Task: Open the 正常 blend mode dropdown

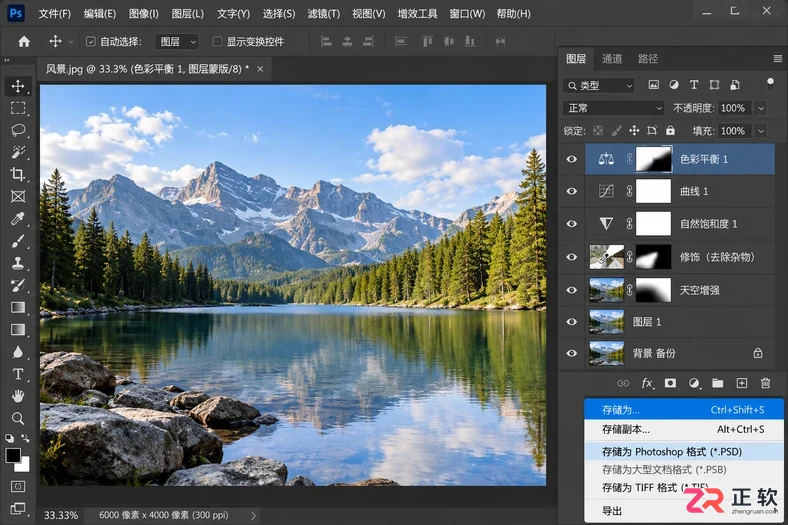Action: pos(614,108)
